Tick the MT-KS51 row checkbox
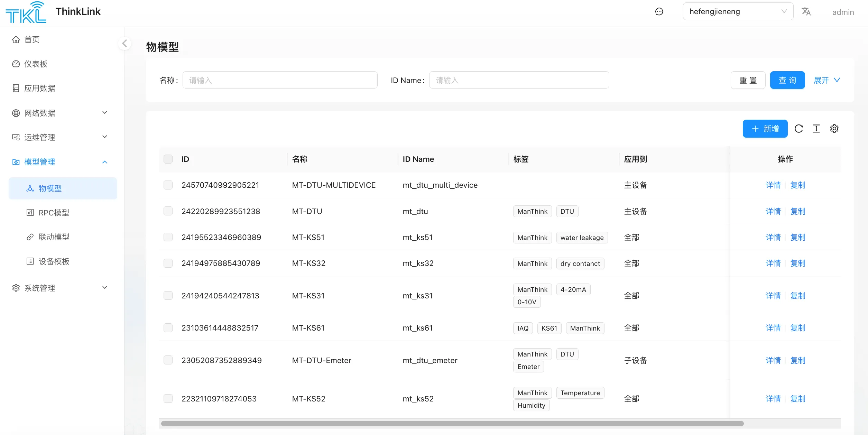The width and height of the screenshot is (868, 435). (168, 237)
